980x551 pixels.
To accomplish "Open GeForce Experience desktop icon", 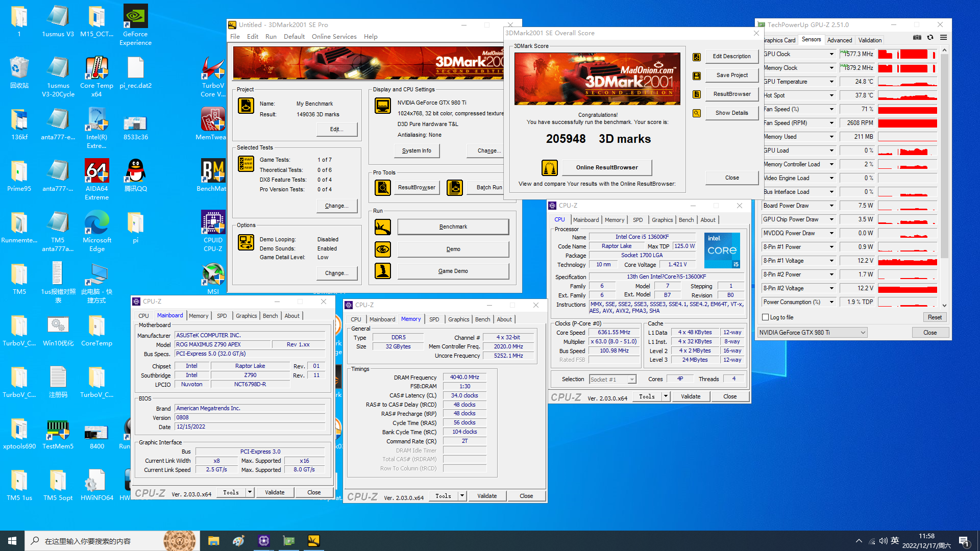I will (135, 24).
